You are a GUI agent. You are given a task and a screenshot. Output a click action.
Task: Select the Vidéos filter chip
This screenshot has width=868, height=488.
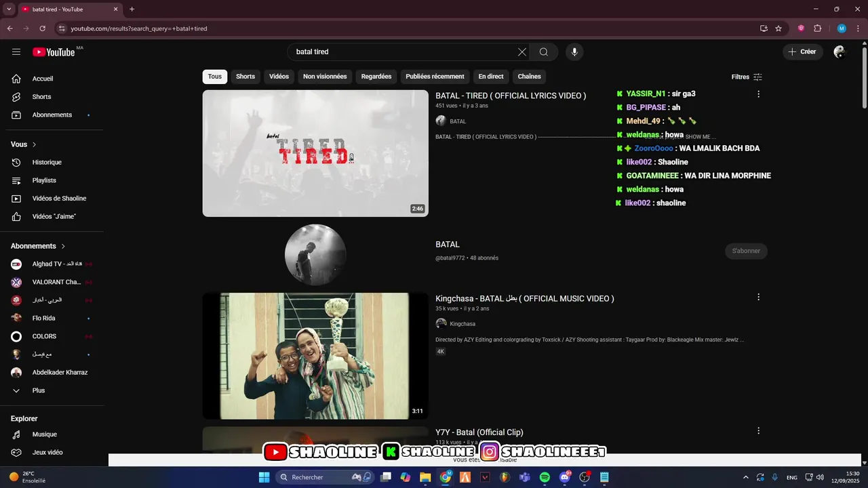tap(279, 77)
